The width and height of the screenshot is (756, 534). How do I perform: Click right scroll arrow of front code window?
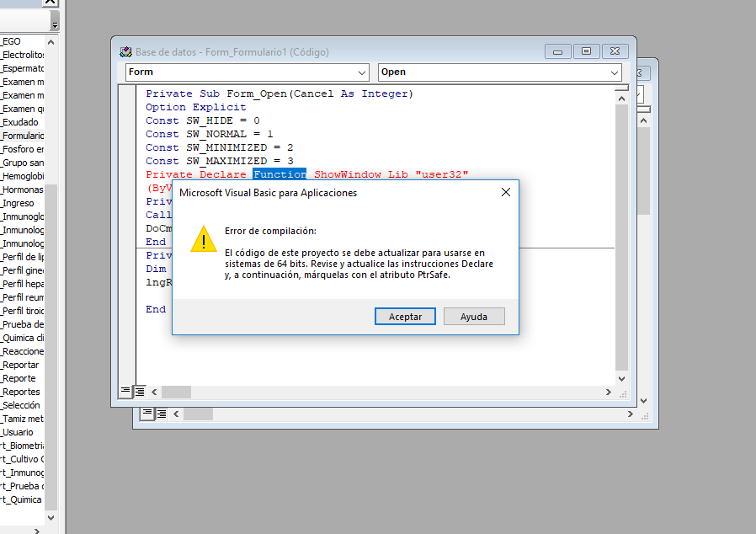click(x=609, y=392)
